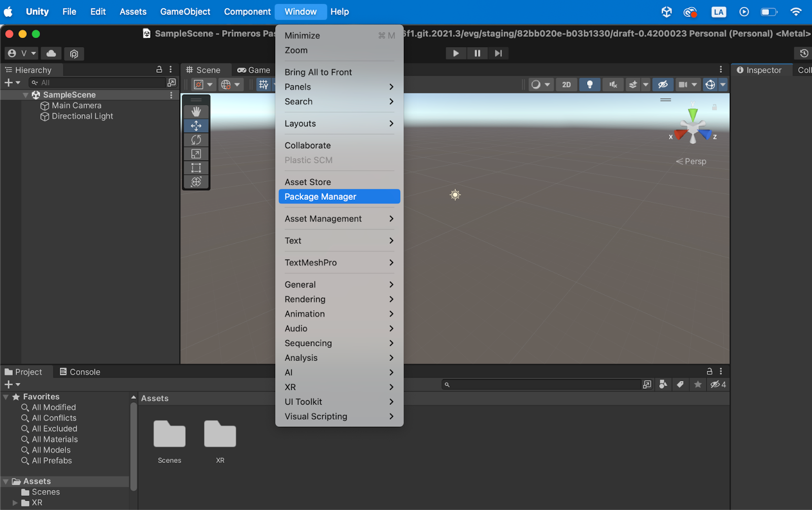Open the Scenes folder thumbnail

170,434
